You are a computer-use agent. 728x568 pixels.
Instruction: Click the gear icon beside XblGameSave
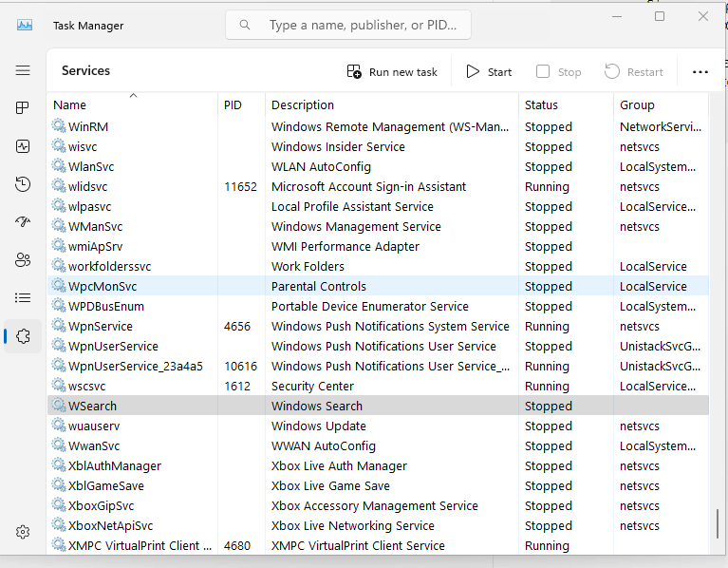(x=59, y=484)
